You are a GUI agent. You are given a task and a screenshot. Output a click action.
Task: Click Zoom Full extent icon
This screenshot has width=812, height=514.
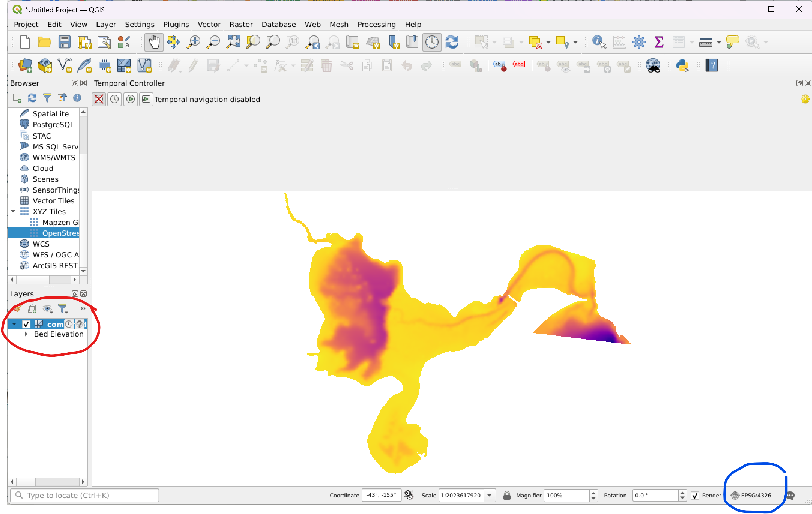tap(233, 42)
